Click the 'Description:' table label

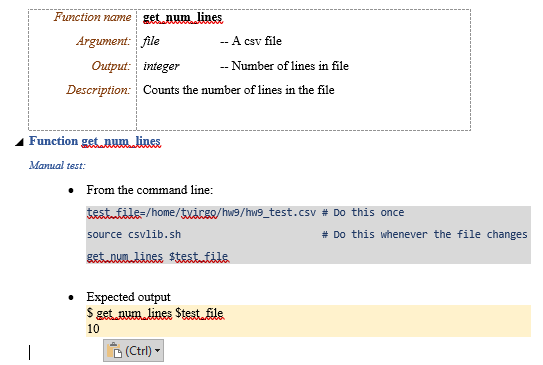[x=99, y=90]
